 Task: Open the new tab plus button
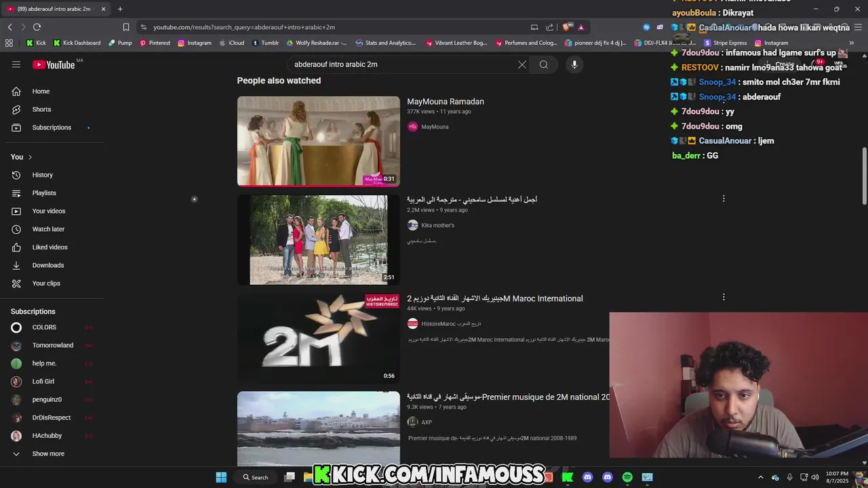(x=120, y=9)
